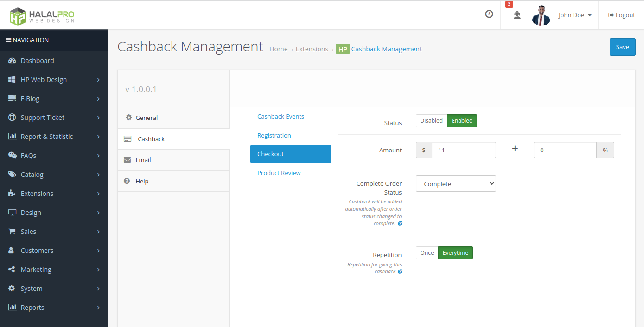644x327 pixels.
Task: Click the Save button
Action: tap(622, 47)
